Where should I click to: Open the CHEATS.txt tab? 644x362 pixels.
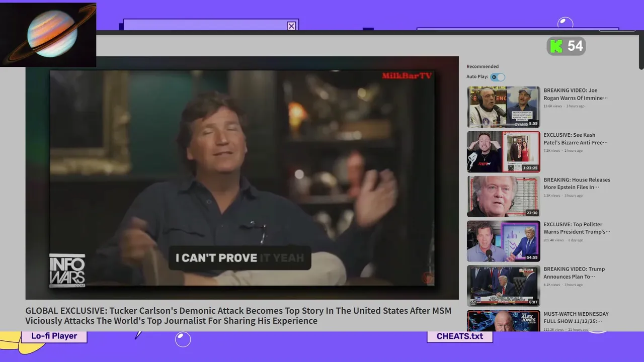point(460,336)
